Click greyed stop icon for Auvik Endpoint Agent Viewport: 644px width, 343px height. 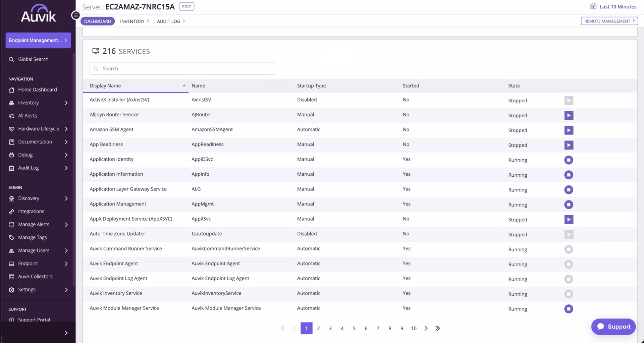(569, 264)
